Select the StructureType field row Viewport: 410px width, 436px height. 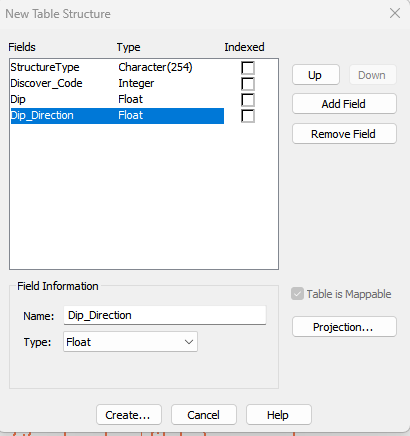(x=117, y=67)
